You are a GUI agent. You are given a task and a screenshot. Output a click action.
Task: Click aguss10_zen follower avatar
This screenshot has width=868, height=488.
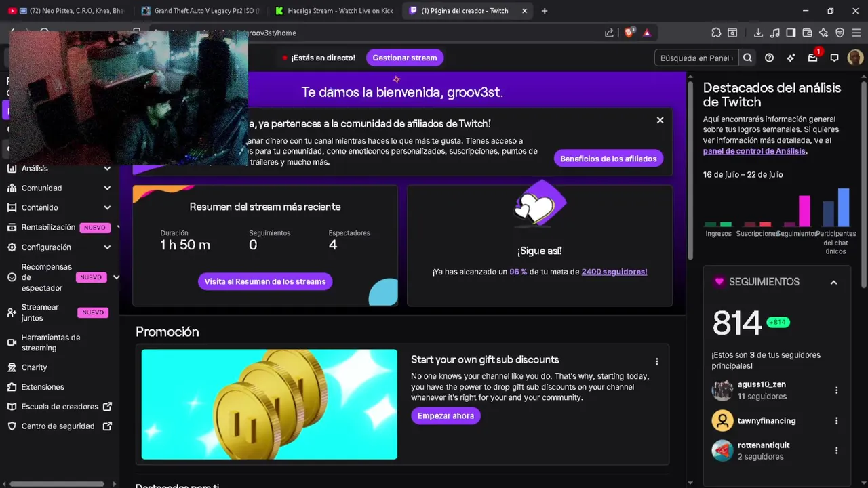(722, 390)
